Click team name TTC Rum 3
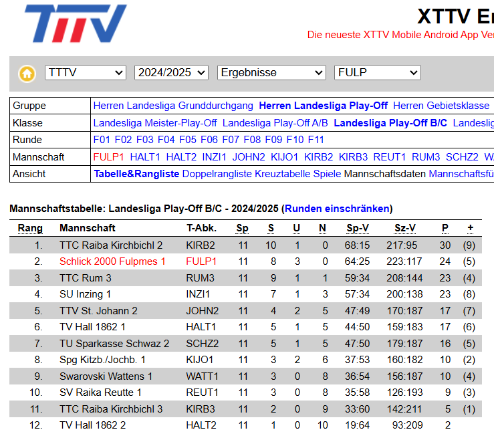Image resolution: width=494 pixels, height=448 pixels. [x=86, y=278]
